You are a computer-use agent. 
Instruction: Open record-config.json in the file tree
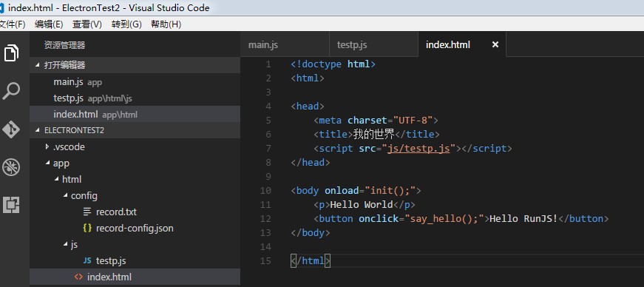coord(135,229)
